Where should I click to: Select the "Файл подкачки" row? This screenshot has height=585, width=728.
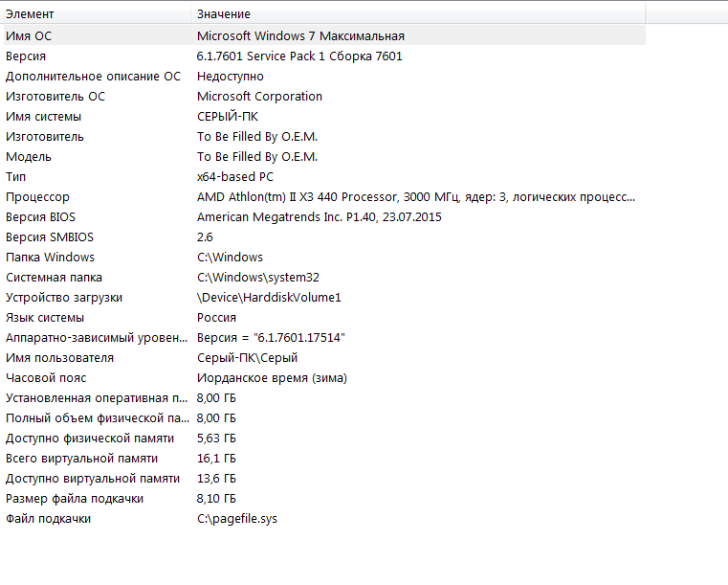point(48,518)
